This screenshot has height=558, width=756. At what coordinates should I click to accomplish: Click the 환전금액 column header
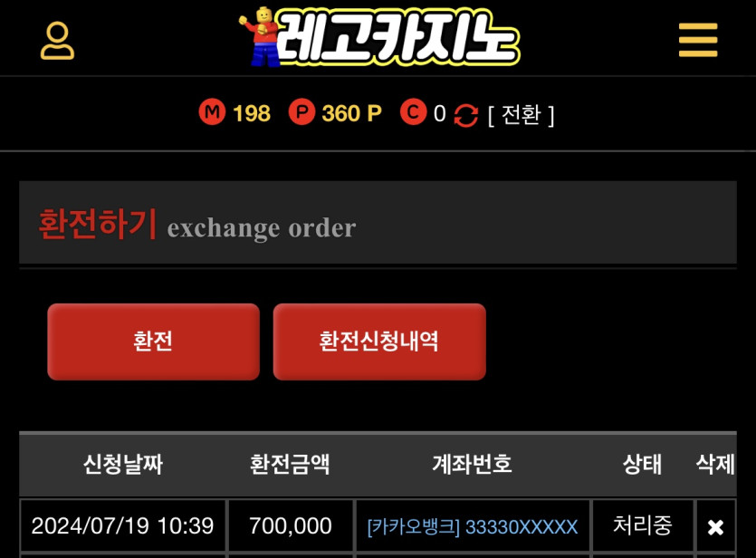coord(290,465)
